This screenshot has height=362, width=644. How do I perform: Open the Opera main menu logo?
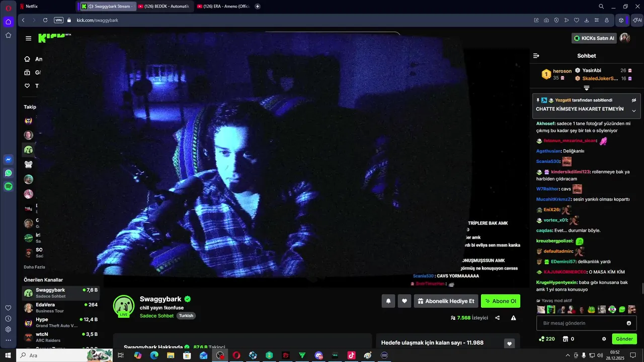[x=8, y=8]
